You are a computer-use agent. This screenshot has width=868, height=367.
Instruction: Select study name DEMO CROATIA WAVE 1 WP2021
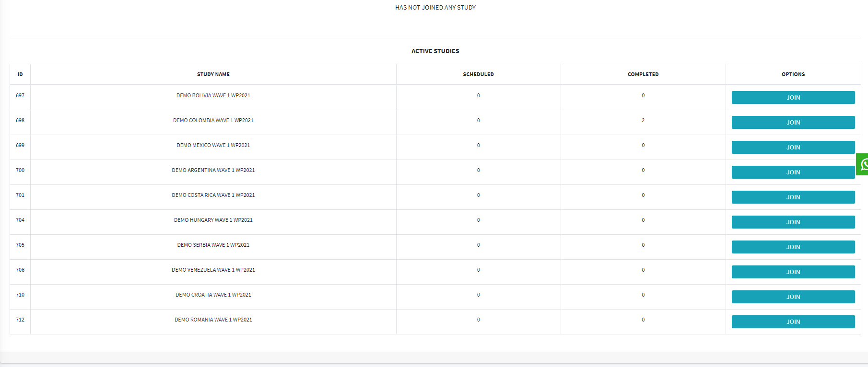point(213,295)
